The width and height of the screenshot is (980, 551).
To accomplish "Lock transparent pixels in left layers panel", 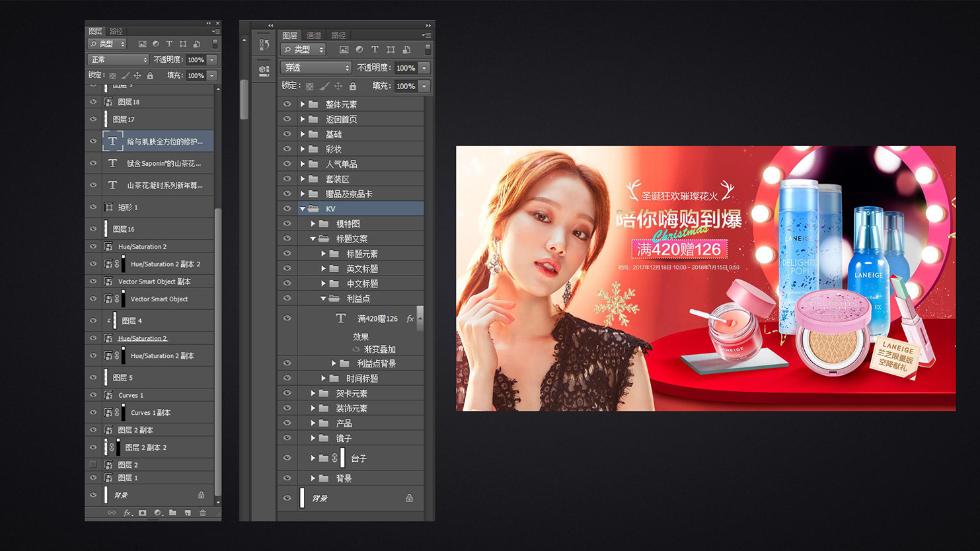I will click(x=112, y=76).
